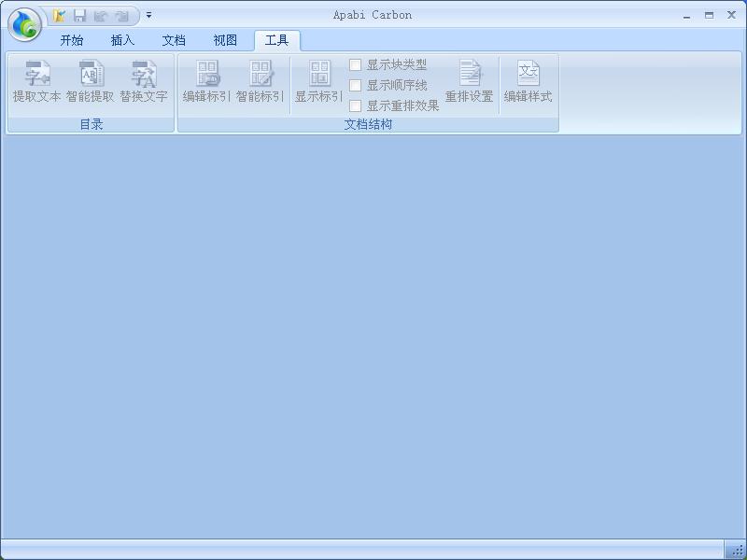Select the 工具 ribbon tab
Viewport: 747px width, 560px height.
(x=276, y=40)
